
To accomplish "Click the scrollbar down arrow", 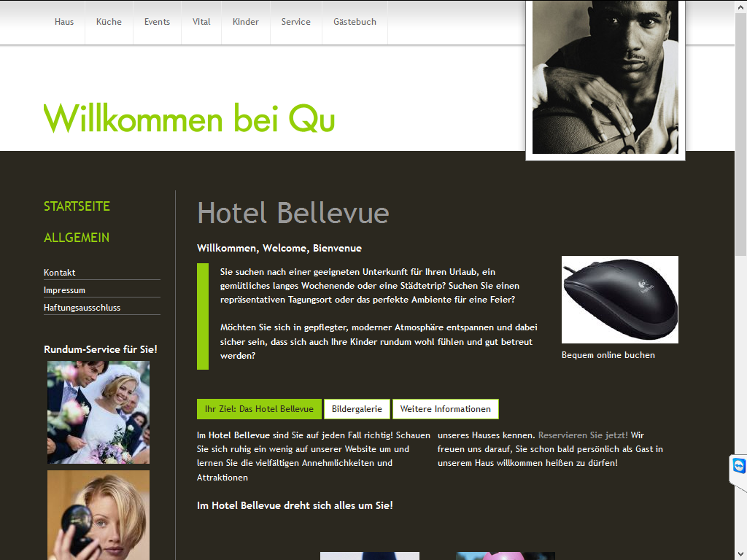I will pyautogui.click(x=741, y=554).
